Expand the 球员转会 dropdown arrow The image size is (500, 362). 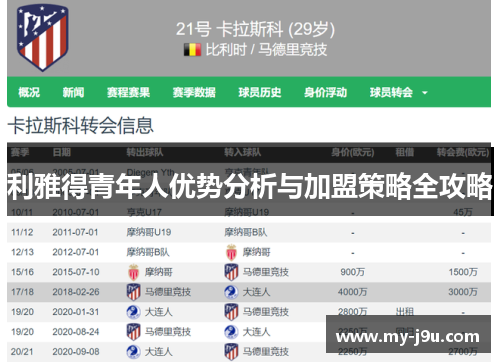coord(425,93)
